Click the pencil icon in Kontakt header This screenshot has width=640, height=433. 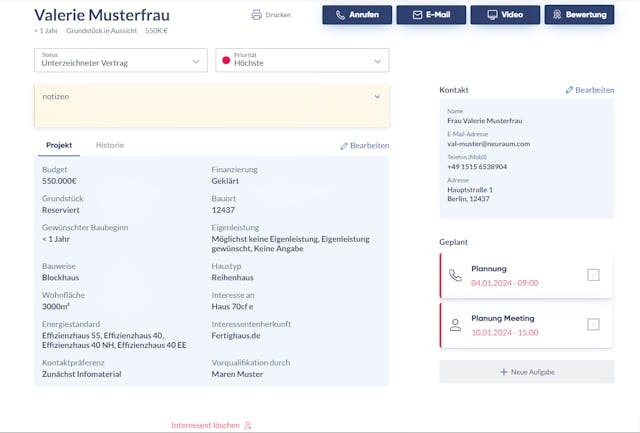pos(569,90)
